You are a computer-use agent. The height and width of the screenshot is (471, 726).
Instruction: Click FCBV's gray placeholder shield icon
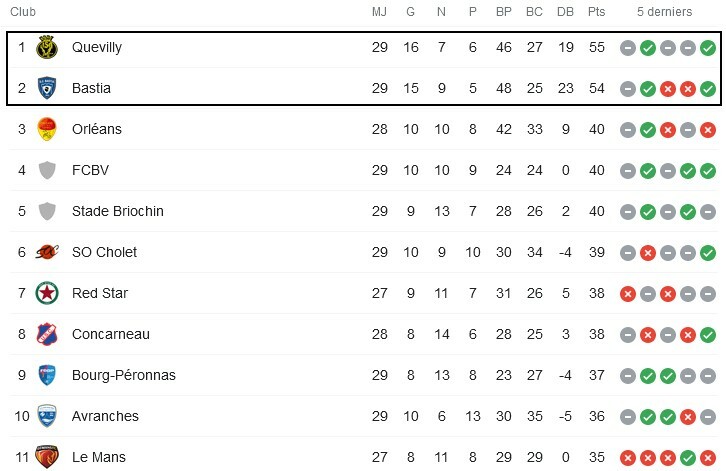[x=46, y=170]
